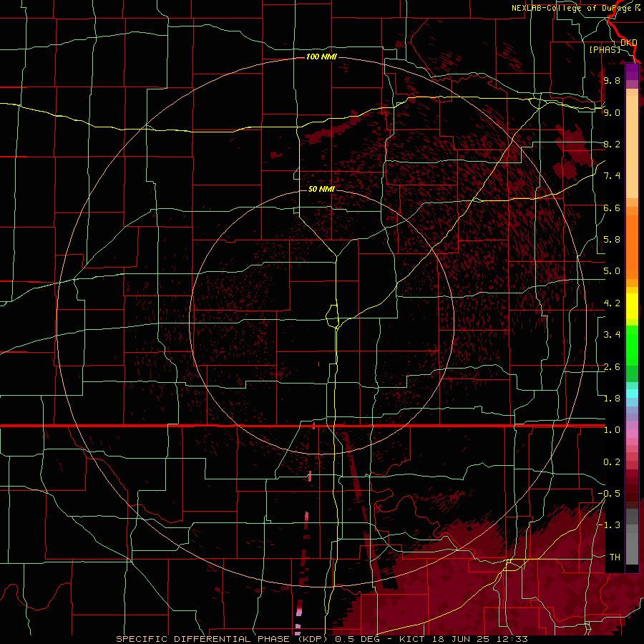
Task: Click the 1.8 legend value
Action: [x=612, y=399]
